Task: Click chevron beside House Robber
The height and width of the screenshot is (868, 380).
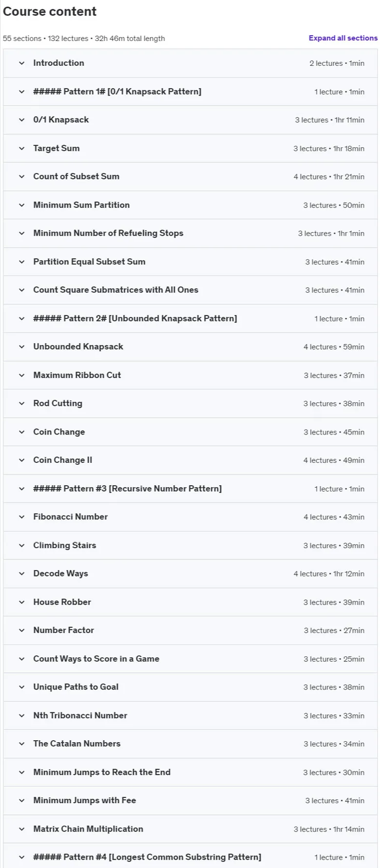Action: tap(21, 602)
